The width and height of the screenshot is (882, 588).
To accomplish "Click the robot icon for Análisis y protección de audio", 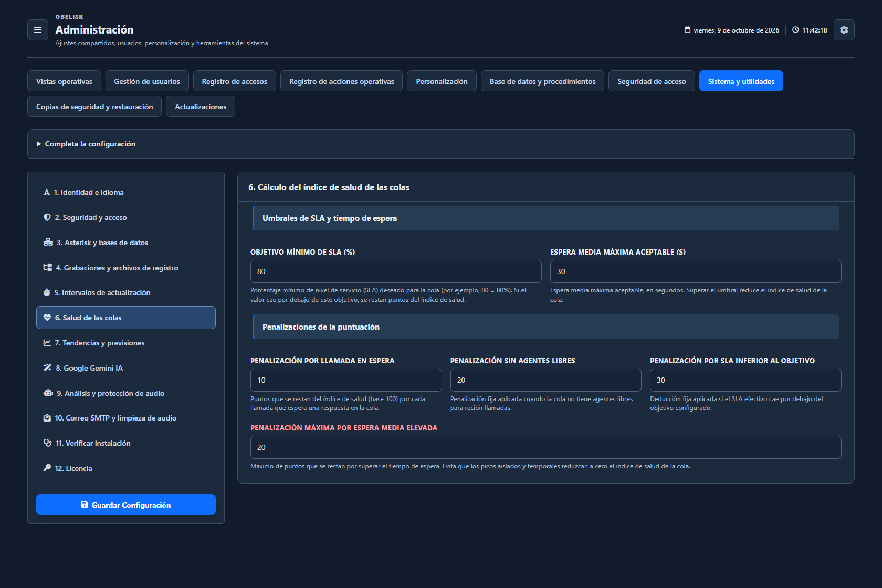I will click(48, 393).
